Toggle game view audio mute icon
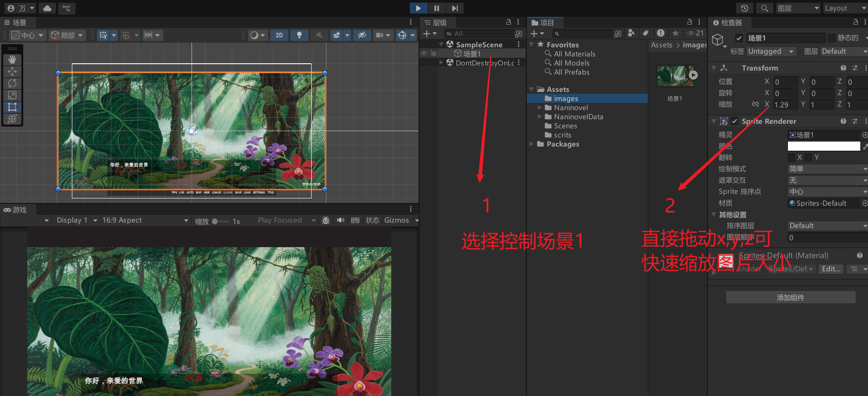Screen dimensions: 868x396 [x=341, y=220]
